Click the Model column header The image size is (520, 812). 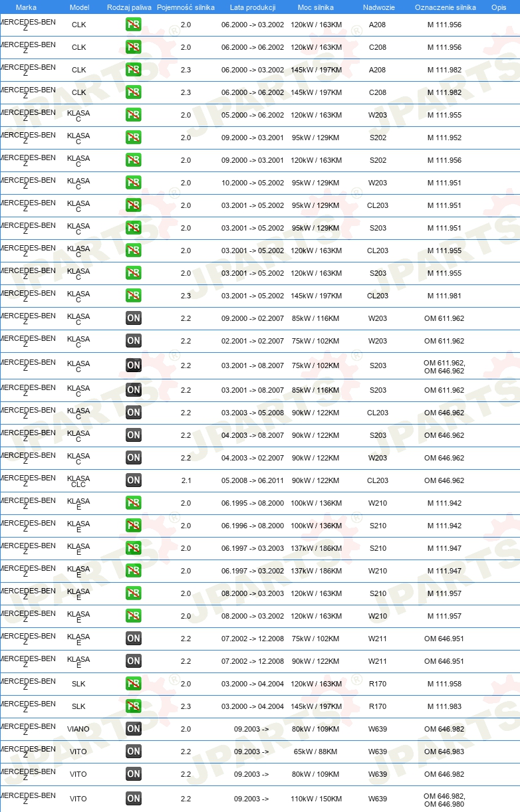[x=79, y=7]
